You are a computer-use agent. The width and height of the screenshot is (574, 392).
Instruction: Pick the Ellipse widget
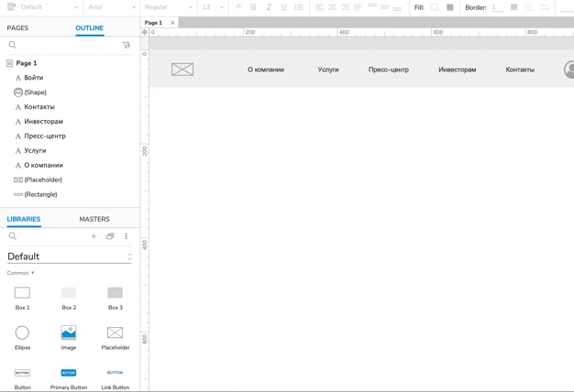tap(22, 338)
